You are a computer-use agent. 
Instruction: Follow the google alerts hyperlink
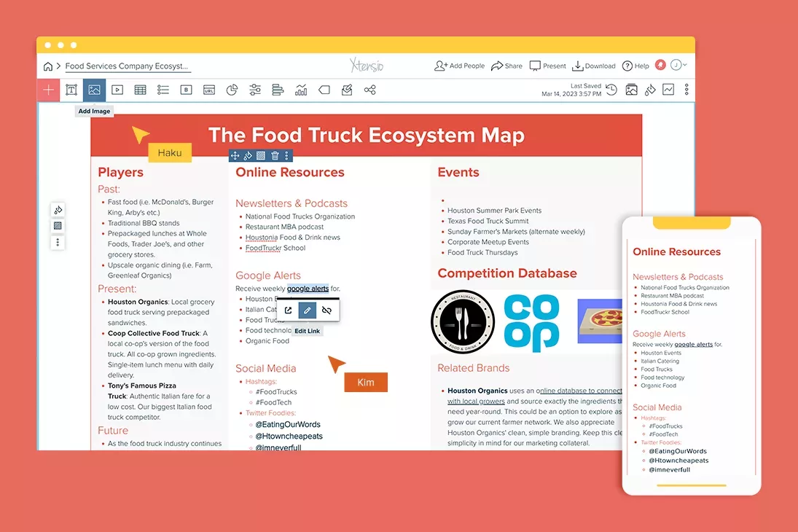(x=308, y=288)
